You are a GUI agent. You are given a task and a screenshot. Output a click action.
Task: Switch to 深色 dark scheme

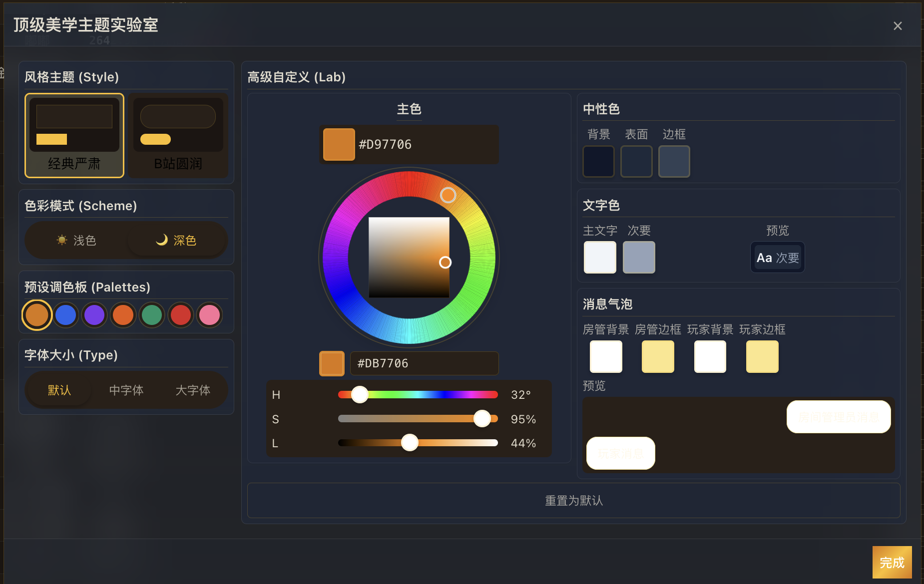pyautogui.click(x=176, y=240)
